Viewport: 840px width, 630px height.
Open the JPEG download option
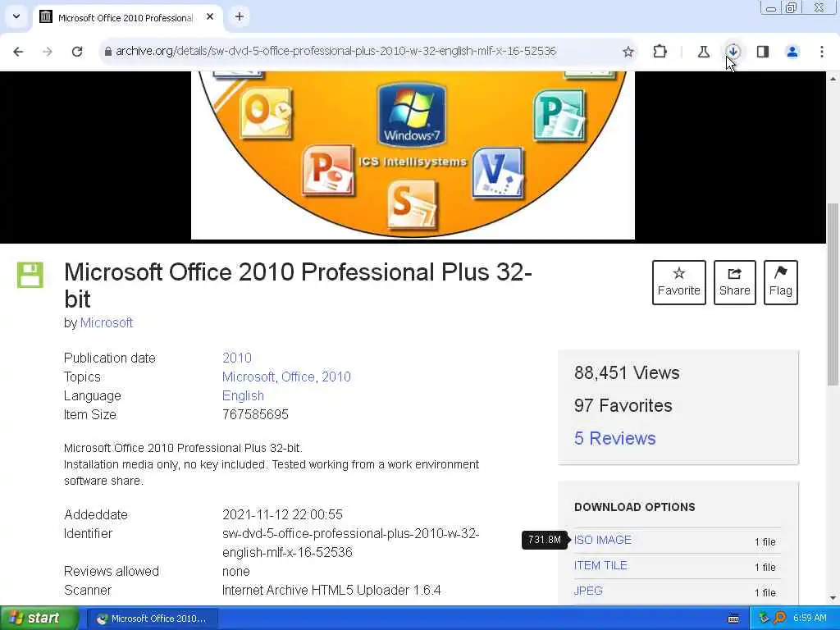pos(588,591)
